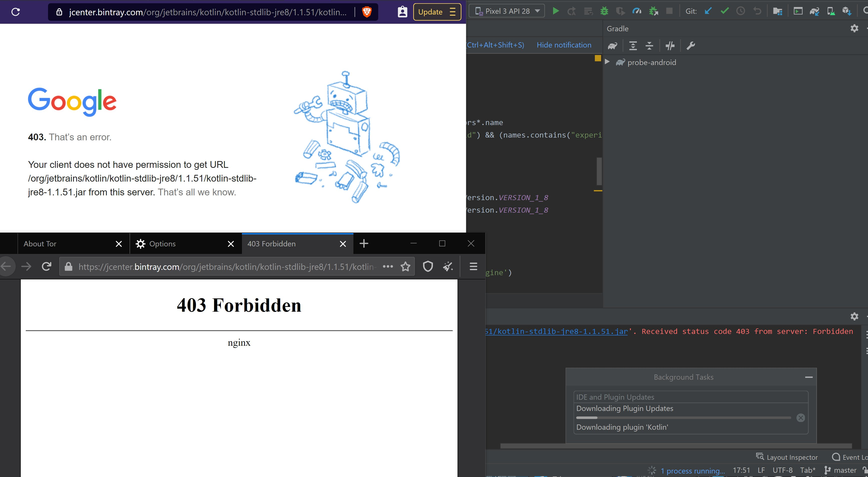Sync project with Gradle files icon
Image resolution: width=868 pixels, height=477 pixels.
click(x=814, y=11)
